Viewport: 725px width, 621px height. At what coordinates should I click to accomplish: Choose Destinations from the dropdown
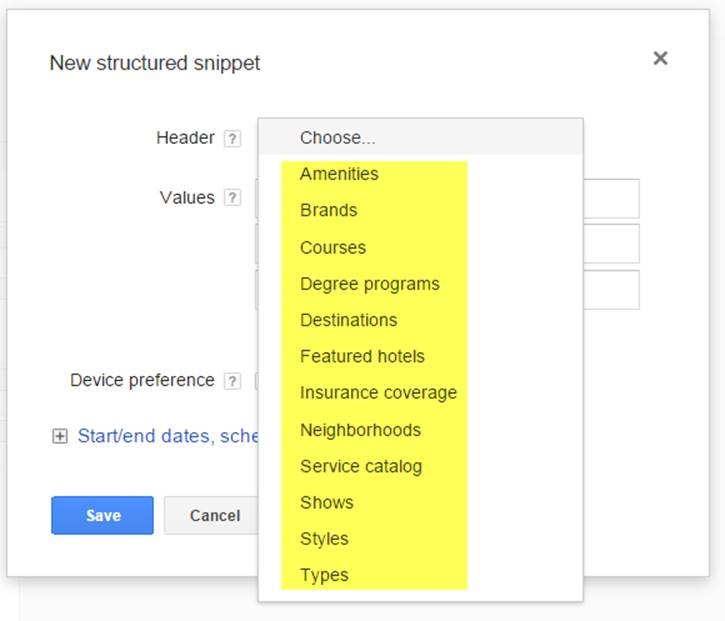(348, 320)
